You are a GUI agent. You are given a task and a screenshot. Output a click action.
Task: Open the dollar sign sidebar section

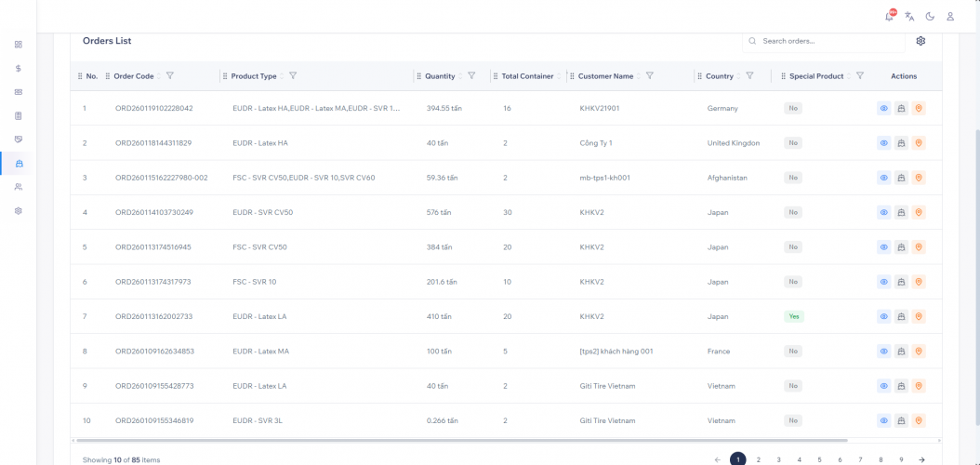coord(18,68)
